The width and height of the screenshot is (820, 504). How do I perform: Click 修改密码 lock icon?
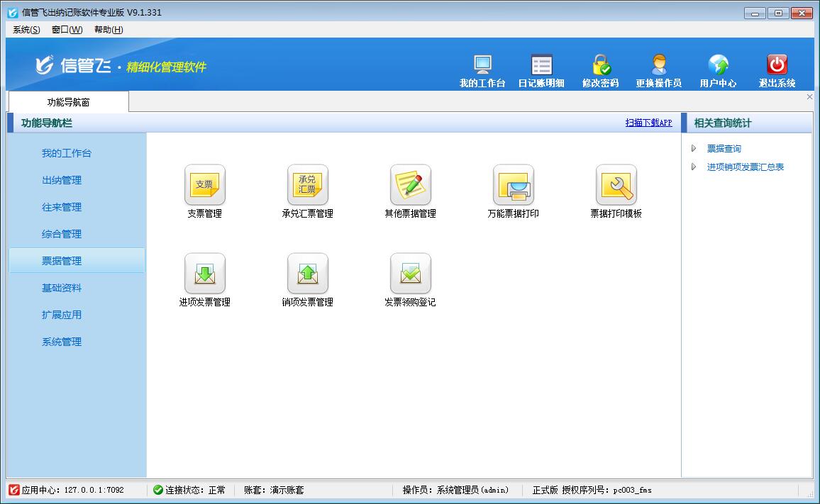(x=601, y=65)
